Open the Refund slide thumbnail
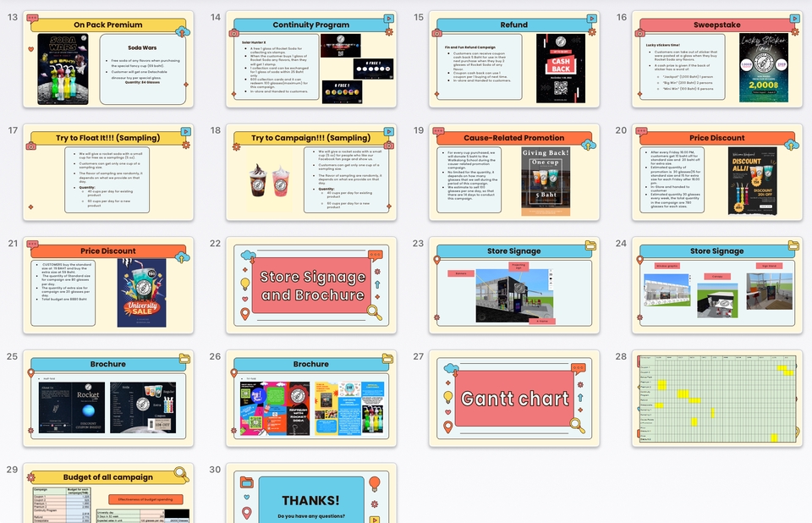Viewport: 812px width, 523px height. (x=514, y=59)
